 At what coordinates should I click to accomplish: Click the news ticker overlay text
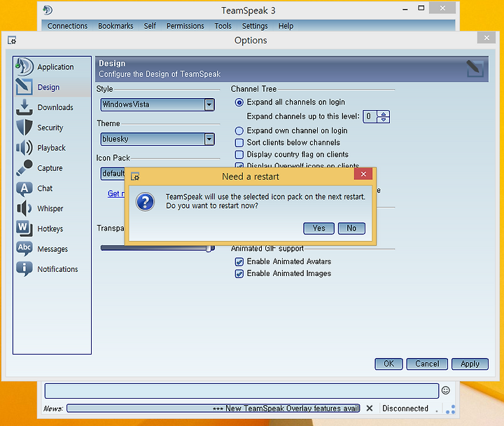click(x=286, y=408)
